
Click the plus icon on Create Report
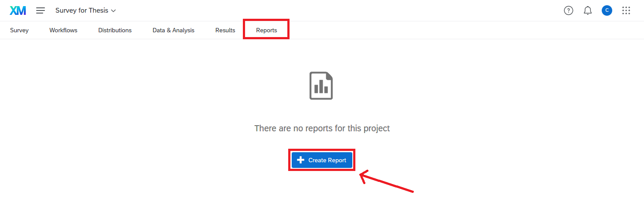(300, 160)
